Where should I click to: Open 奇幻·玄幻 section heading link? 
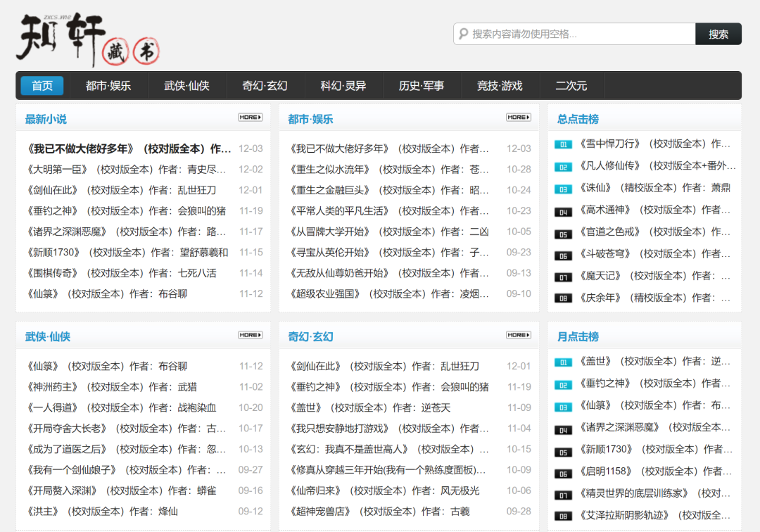[311, 337]
